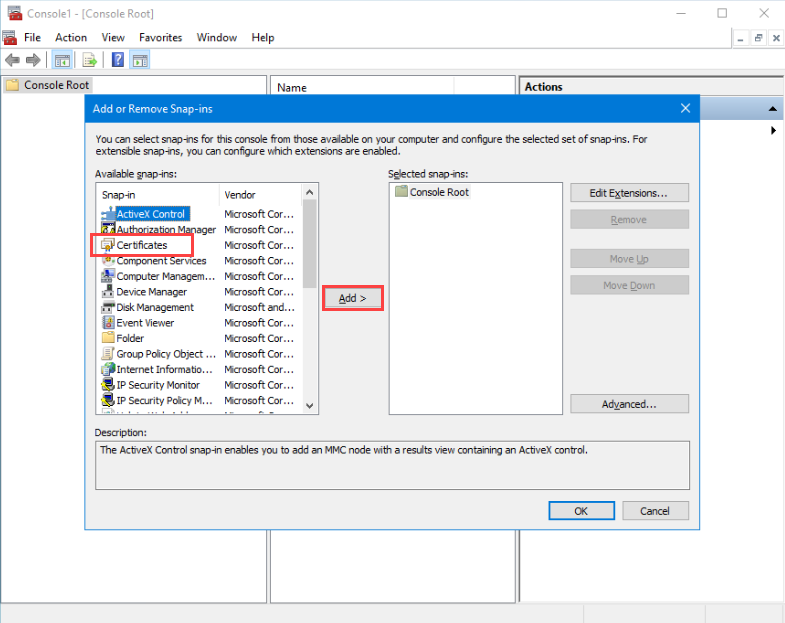This screenshot has width=785, height=623.
Task: Open the File menu
Action: (33, 38)
